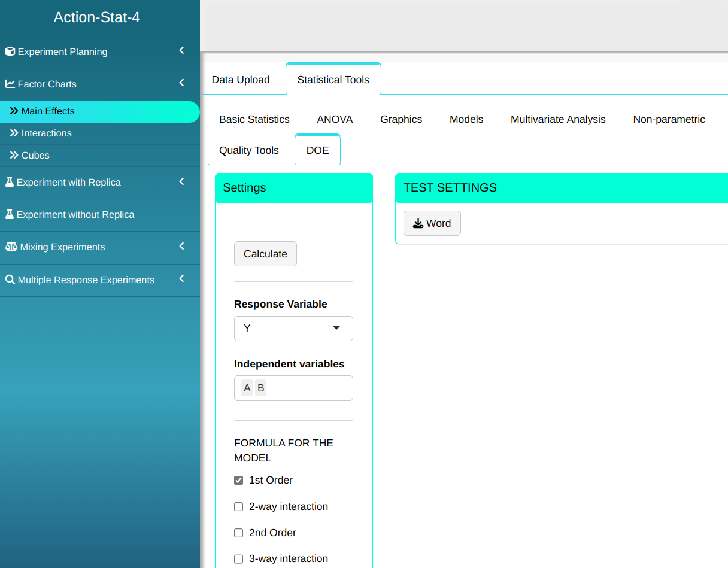Click the flask icon for Experiment with Replica

pyautogui.click(x=10, y=182)
